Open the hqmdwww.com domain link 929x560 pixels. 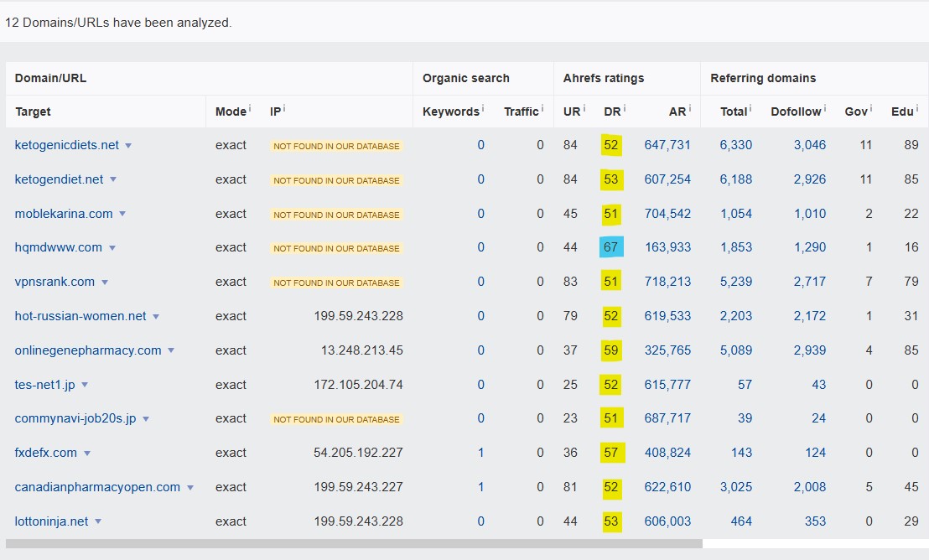click(x=59, y=247)
